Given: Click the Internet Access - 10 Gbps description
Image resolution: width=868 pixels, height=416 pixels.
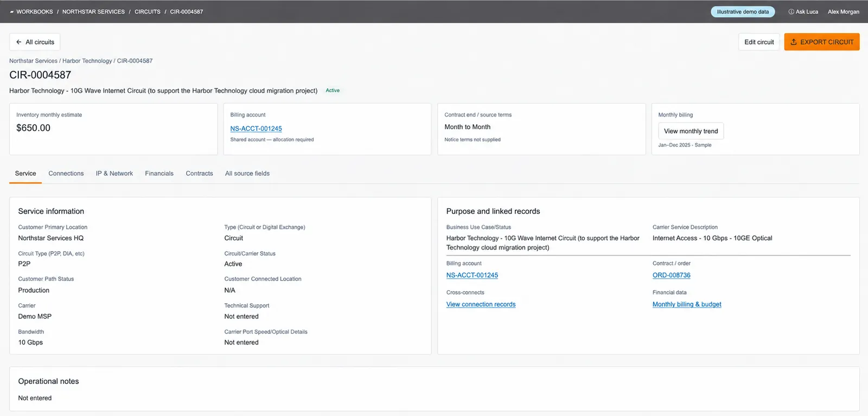Looking at the screenshot, I should point(712,238).
